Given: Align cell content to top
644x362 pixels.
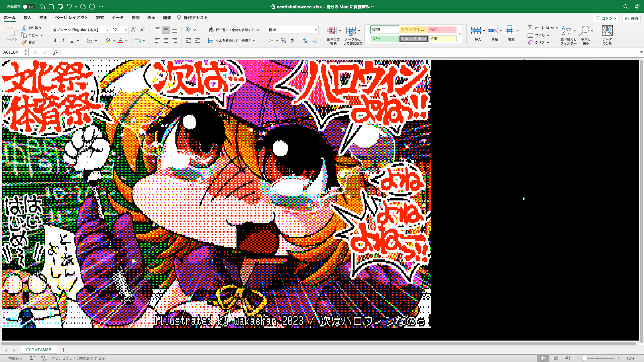Looking at the screenshot, I should (157, 29).
